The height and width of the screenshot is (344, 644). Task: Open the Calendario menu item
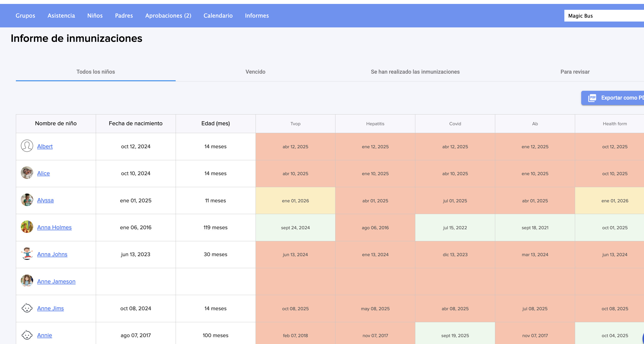[x=218, y=15]
